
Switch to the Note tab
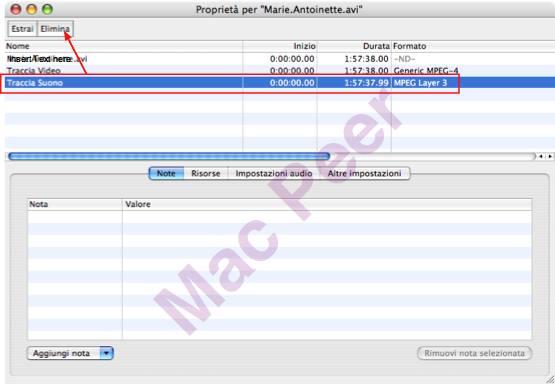166,174
